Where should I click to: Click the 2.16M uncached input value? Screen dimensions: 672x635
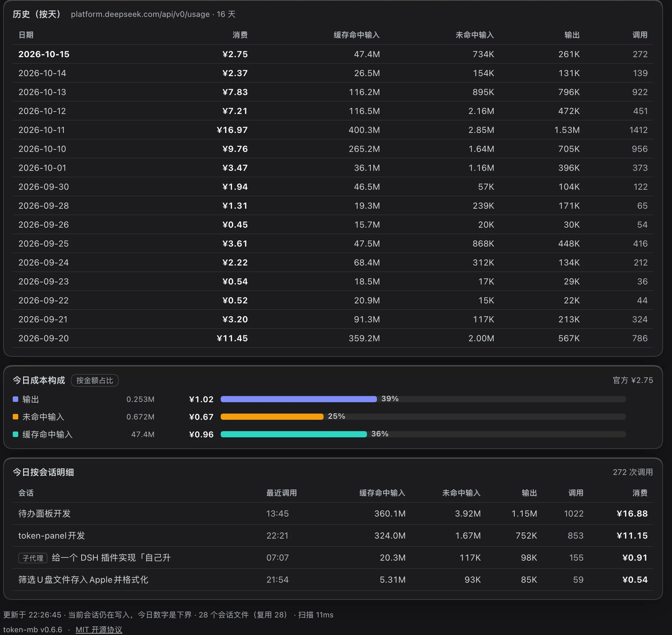pos(481,111)
